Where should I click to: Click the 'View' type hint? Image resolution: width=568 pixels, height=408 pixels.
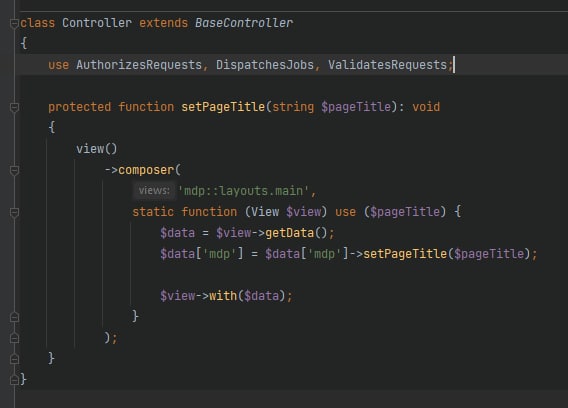(265, 212)
